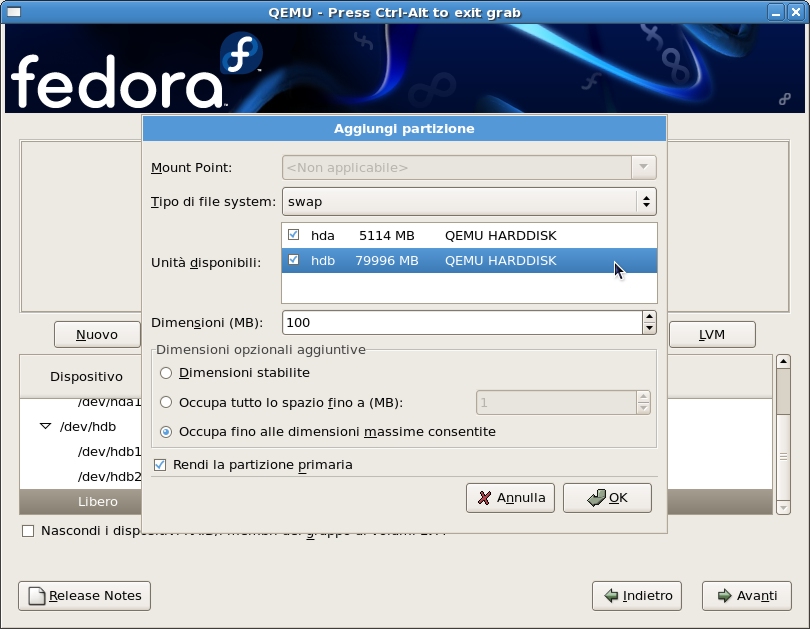Proceed with the Avanti button
The image size is (810, 629).
746,596
